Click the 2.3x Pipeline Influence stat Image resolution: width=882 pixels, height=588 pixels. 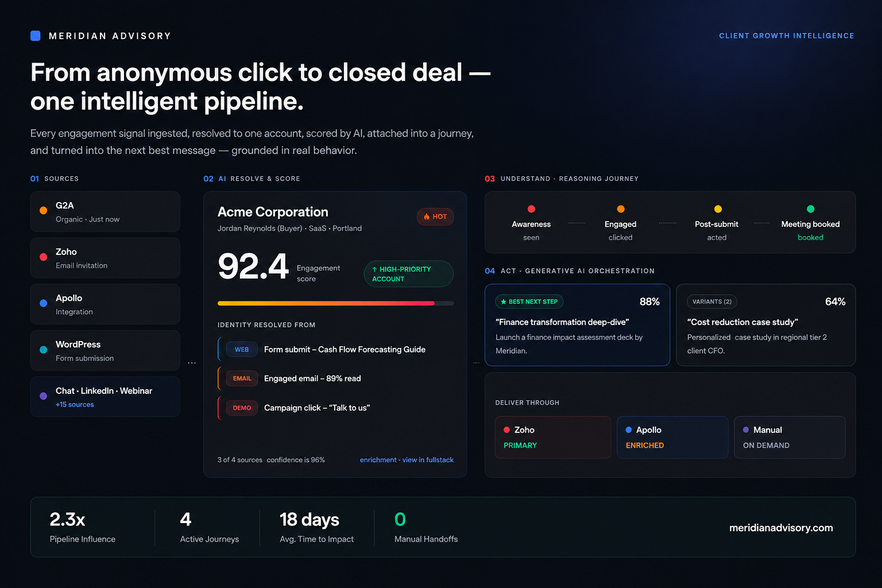click(x=83, y=527)
